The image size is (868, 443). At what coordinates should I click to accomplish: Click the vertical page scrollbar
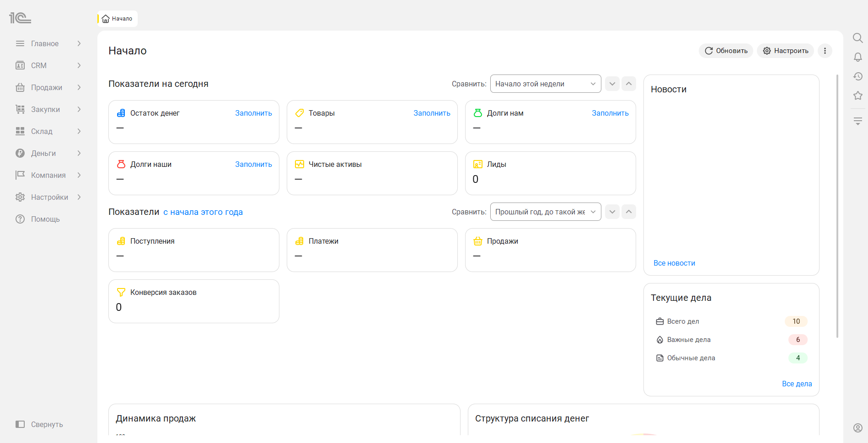837,206
